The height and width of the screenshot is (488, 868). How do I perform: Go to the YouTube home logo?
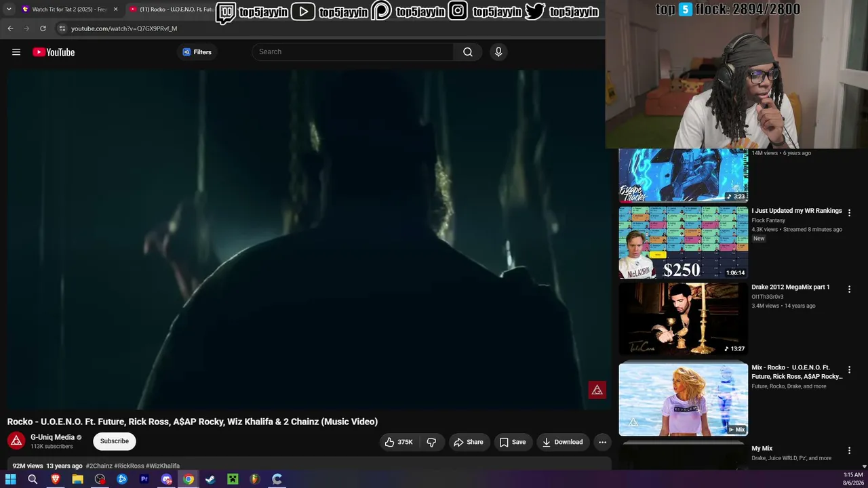pos(54,52)
